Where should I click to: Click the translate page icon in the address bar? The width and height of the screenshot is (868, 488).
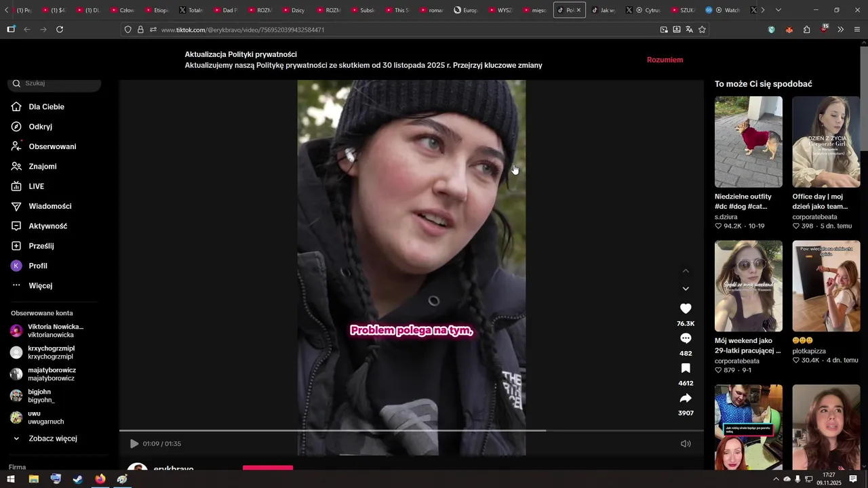[689, 30]
